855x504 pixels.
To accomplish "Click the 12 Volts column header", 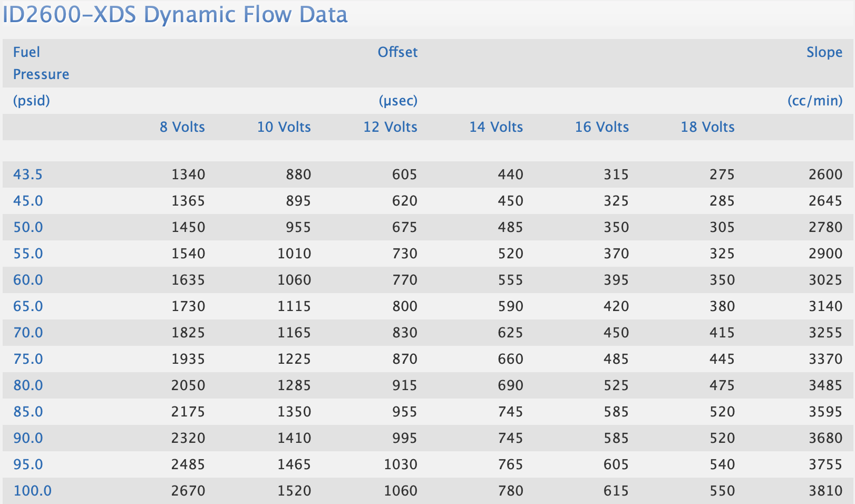I will 390,127.
